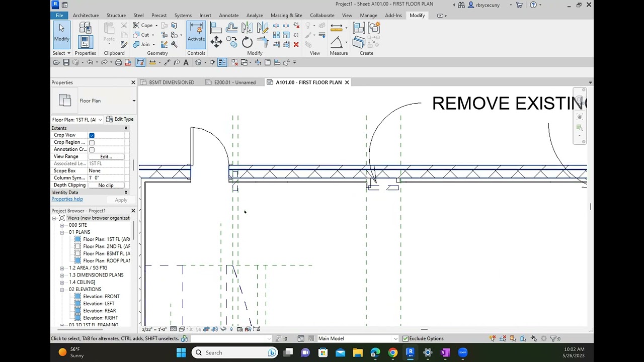Click the Depth Clipping No clip button
The height and width of the screenshot is (362, 644).
click(x=106, y=186)
